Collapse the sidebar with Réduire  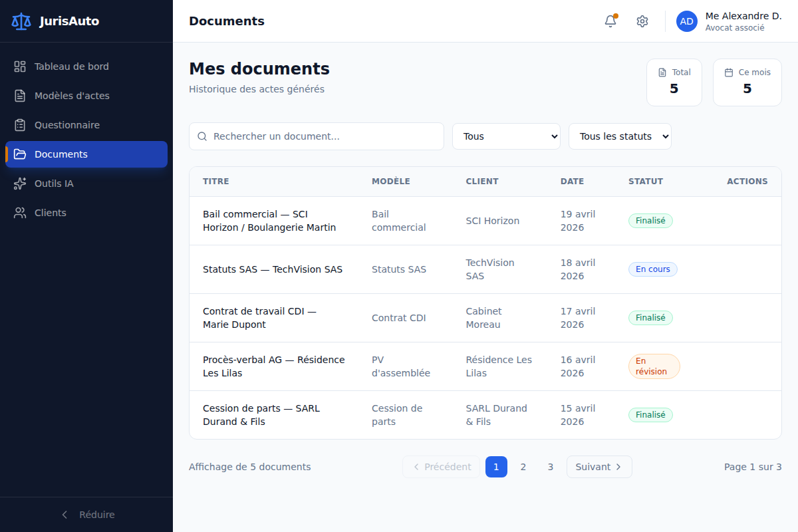click(86, 515)
